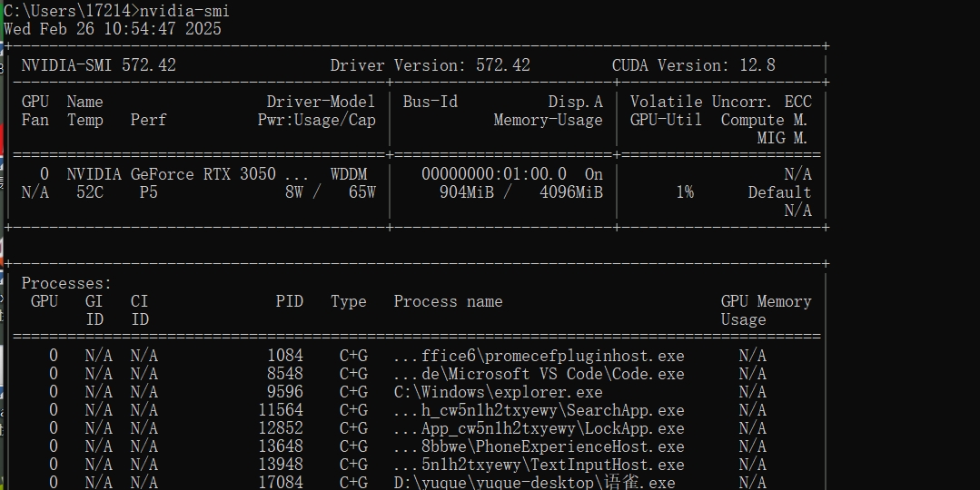980x490 pixels.
Task: Click the Processes: heading
Action: tap(67, 283)
